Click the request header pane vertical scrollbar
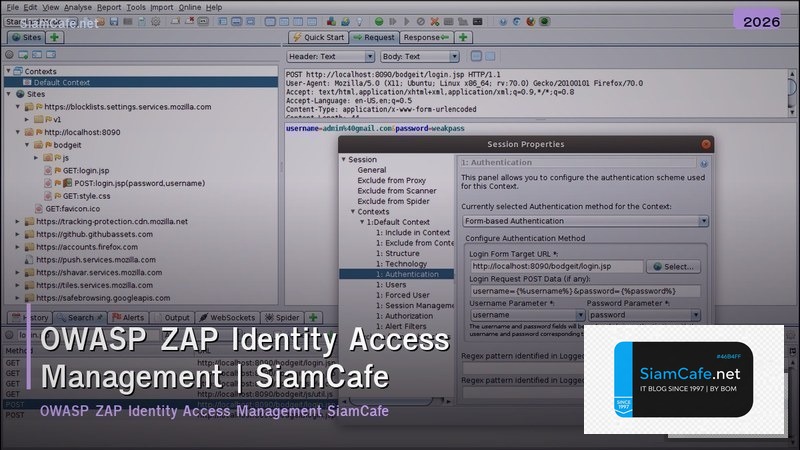 click(x=792, y=93)
